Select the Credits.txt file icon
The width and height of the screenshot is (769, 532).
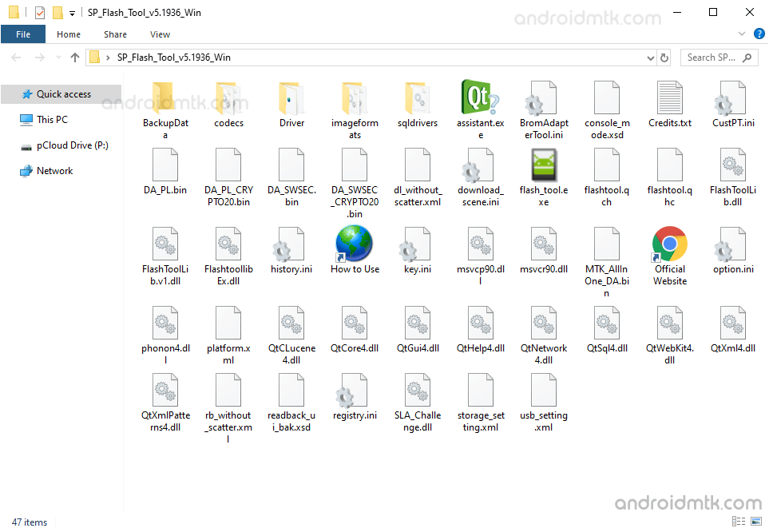tap(669, 98)
